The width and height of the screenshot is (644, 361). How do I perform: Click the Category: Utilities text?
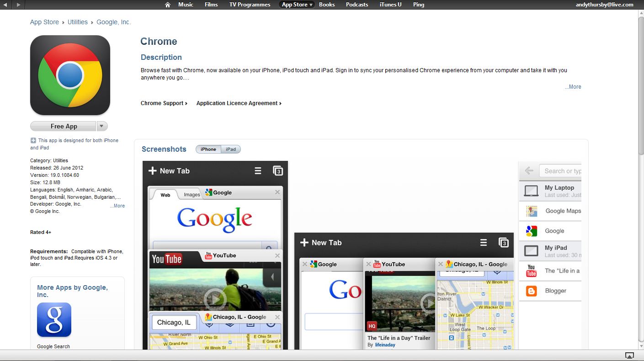(x=49, y=160)
